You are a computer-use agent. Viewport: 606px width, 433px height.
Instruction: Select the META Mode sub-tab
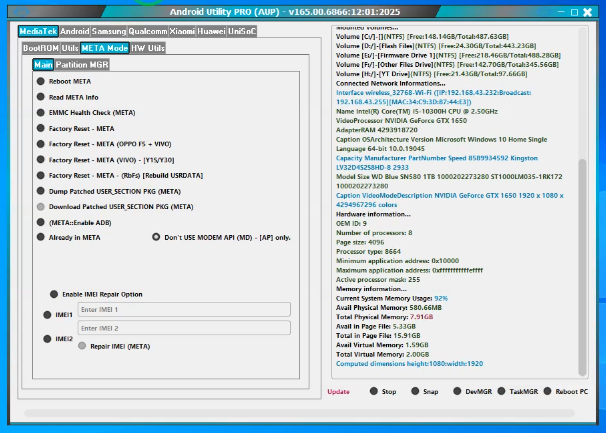(x=105, y=48)
